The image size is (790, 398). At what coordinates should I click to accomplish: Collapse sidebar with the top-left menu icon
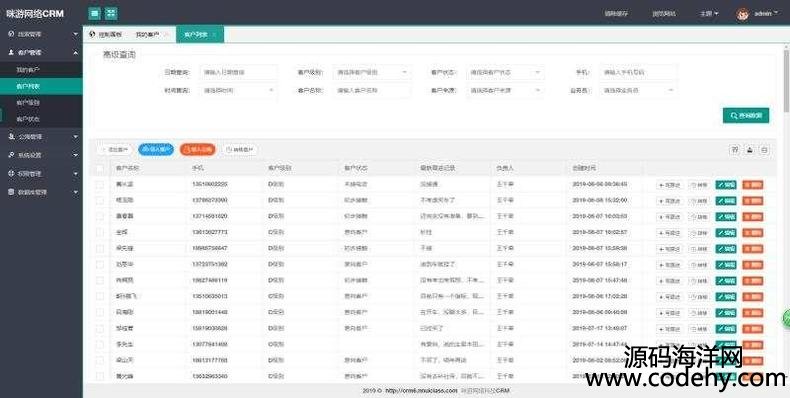pos(94,14)
